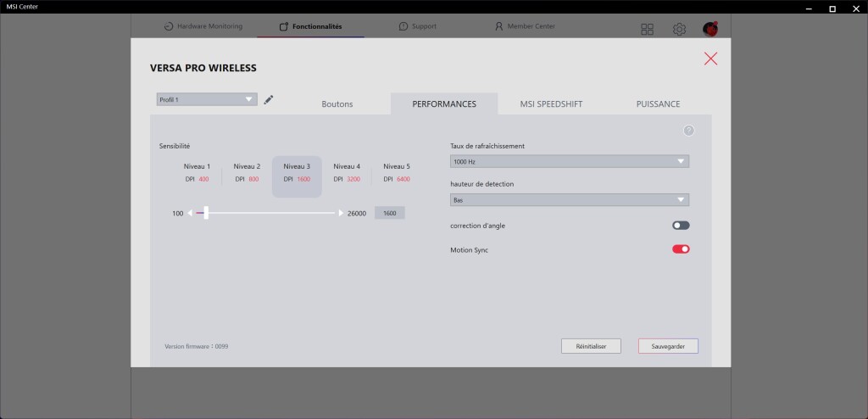Open the settings gear icon

pyautogui.click(x=679, y=29)
